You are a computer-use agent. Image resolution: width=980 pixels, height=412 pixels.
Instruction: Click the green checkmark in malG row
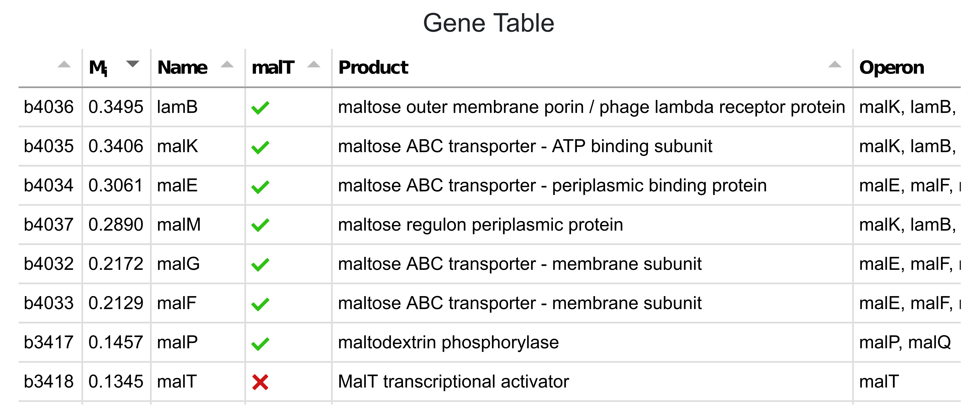point(260,265)
